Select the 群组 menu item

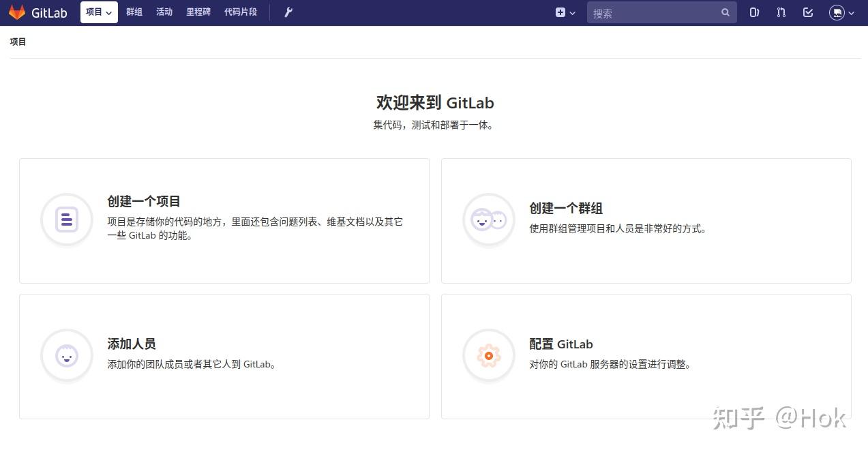(134, 12)
